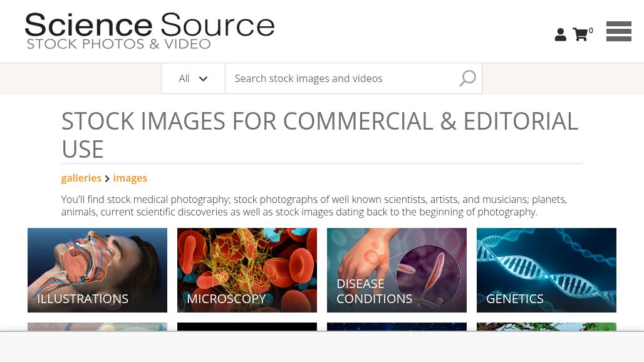The image size is (644, 362).
Task: Open the Disease Conditions gallery thumbnail
Action: 397,270
